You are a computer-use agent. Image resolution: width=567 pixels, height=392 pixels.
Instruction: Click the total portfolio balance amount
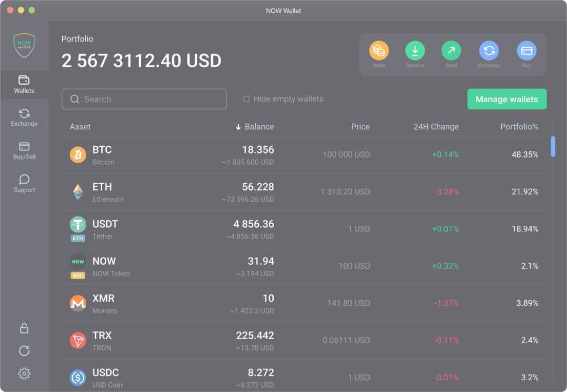141,61
